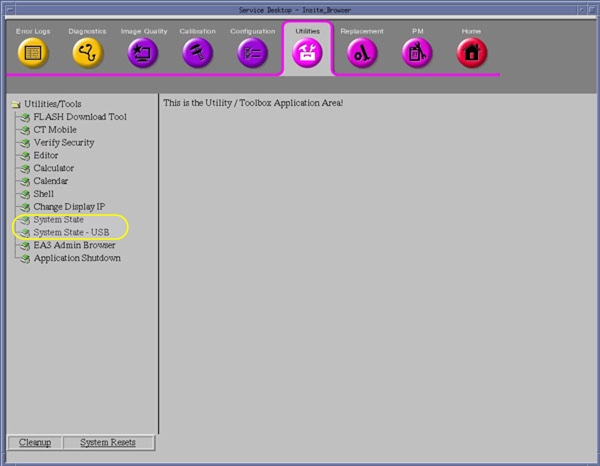The width and height of the screenshot is (600, 466).
Task: Select the Calibration icon
Action: pos(197,53)
